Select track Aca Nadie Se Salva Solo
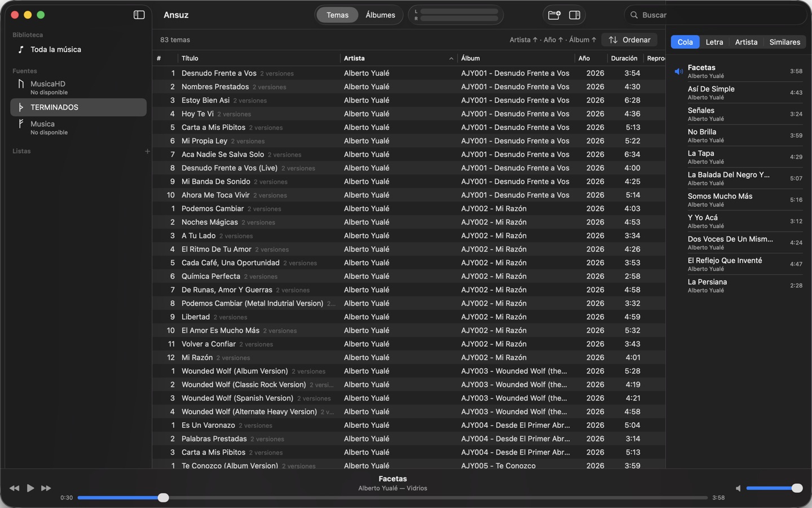 pyautogui.click(x=409, y=155)
